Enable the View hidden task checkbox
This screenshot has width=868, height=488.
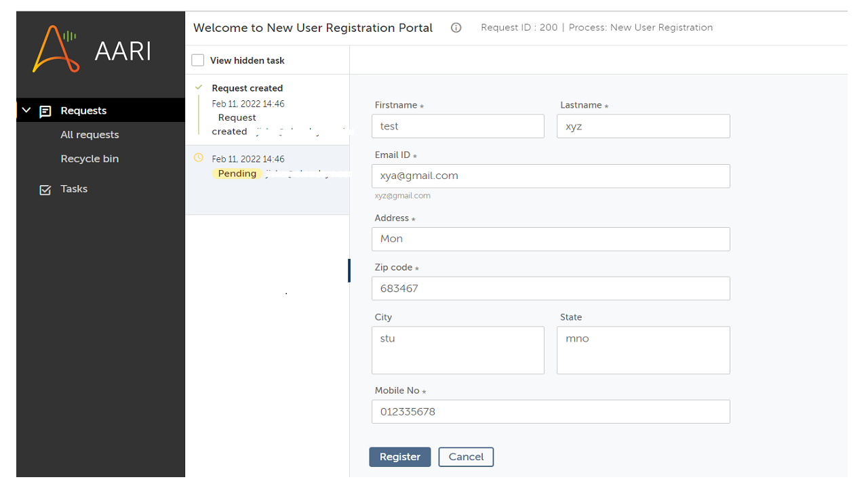pyautogui.click(x=198, y=60)
